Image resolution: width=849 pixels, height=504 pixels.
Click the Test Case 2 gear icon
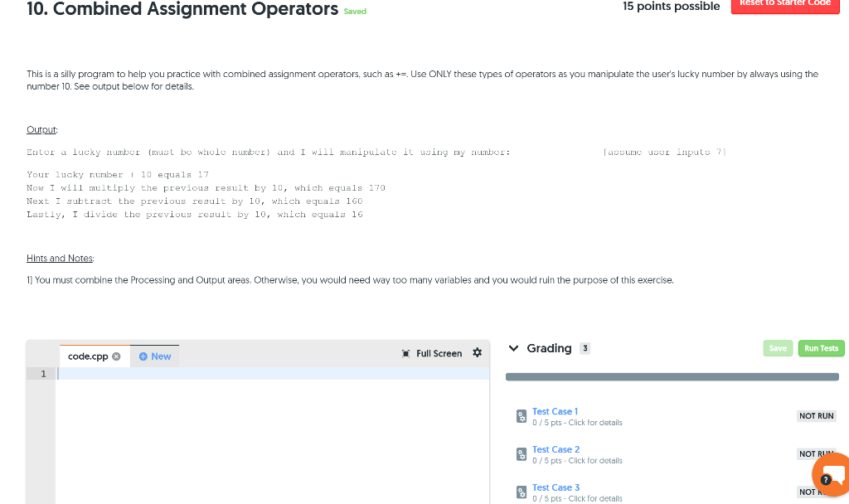pos(522,454)
